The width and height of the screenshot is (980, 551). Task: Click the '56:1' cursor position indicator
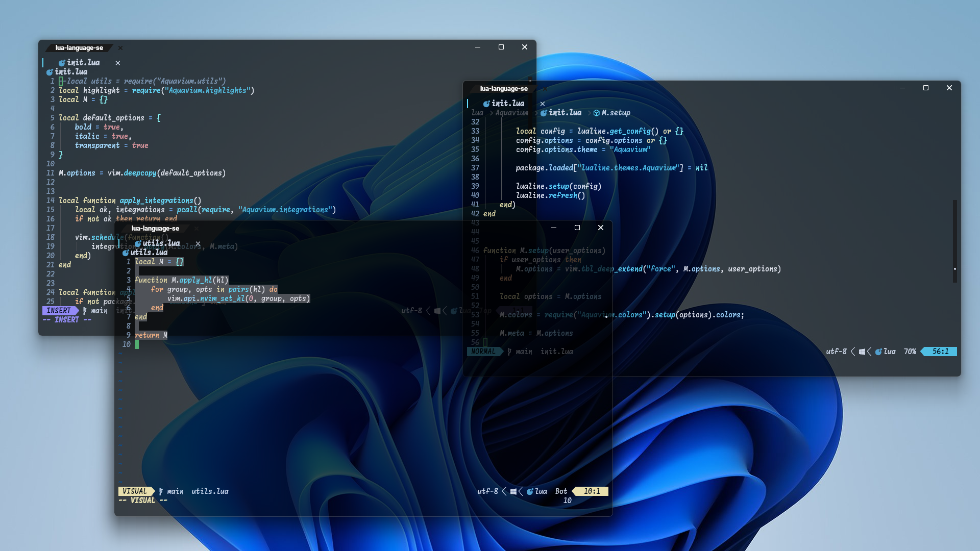tap(940, 352)
